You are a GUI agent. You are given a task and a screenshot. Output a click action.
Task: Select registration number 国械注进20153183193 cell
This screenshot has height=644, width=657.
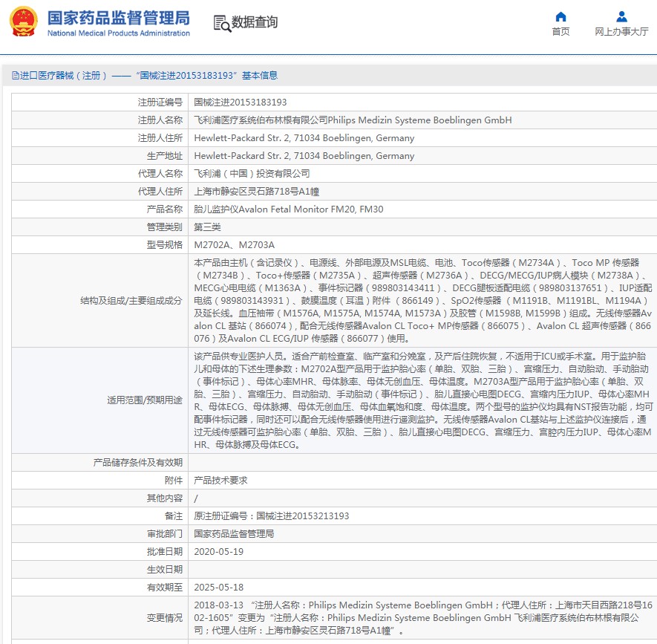click(x=241, y=103)
